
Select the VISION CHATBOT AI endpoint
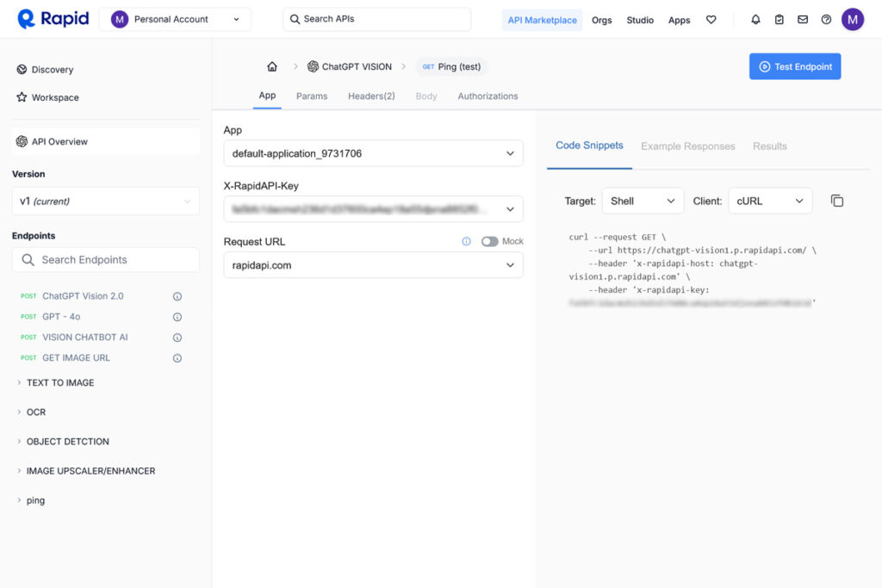coord(85,337)
